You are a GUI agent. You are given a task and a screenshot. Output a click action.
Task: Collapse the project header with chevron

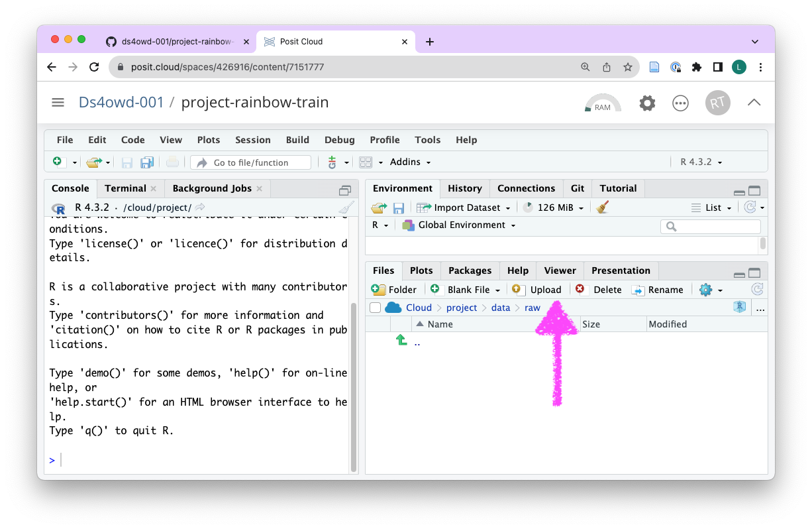click(x=754, y=102)
